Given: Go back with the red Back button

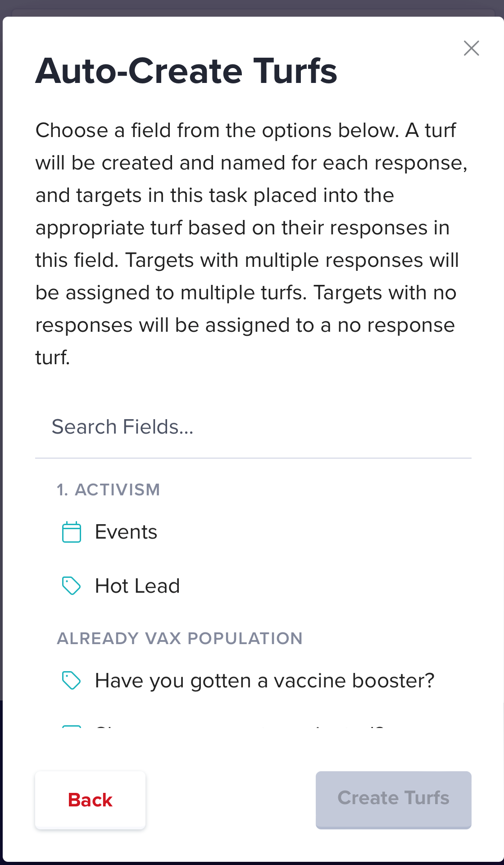Looking at the screenshot, I should tap(90, 800).
